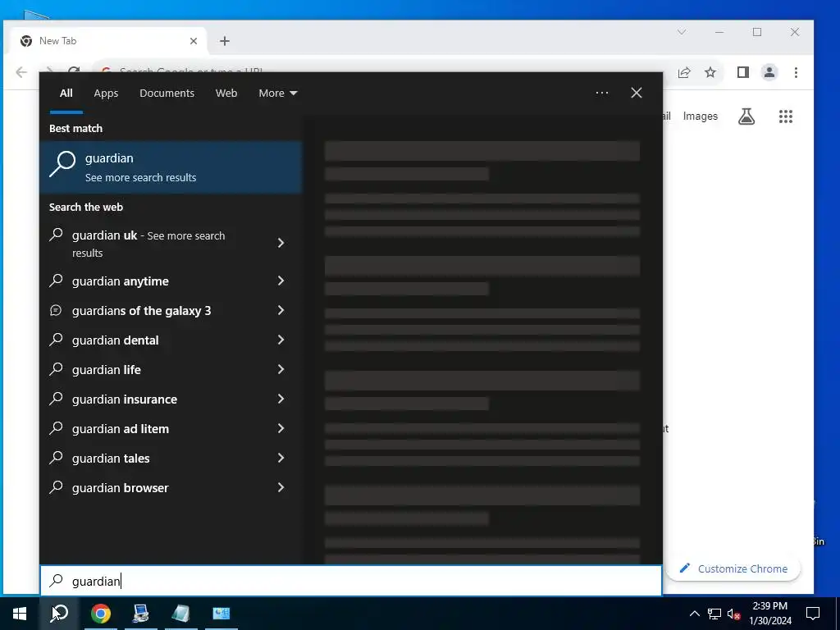Expand chevron for guardian life
Viewport: 840px width, 630px height.
(281, 369)
